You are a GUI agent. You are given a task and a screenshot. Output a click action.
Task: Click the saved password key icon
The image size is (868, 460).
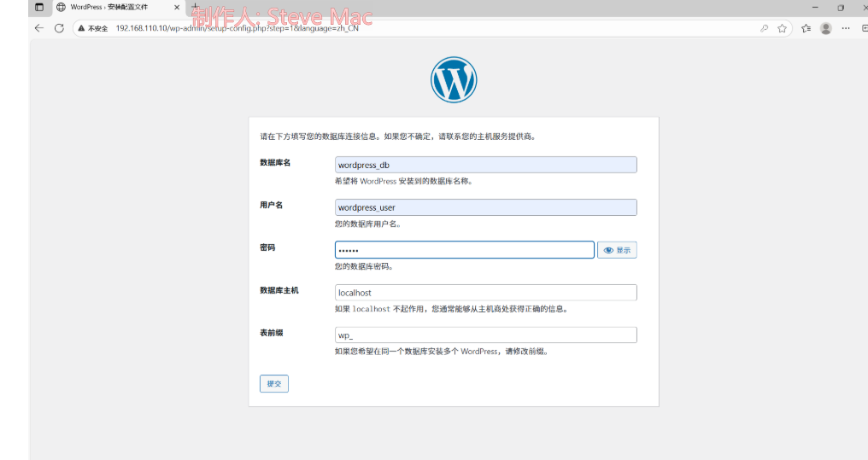pyautogui.click(x=764, y=28)
